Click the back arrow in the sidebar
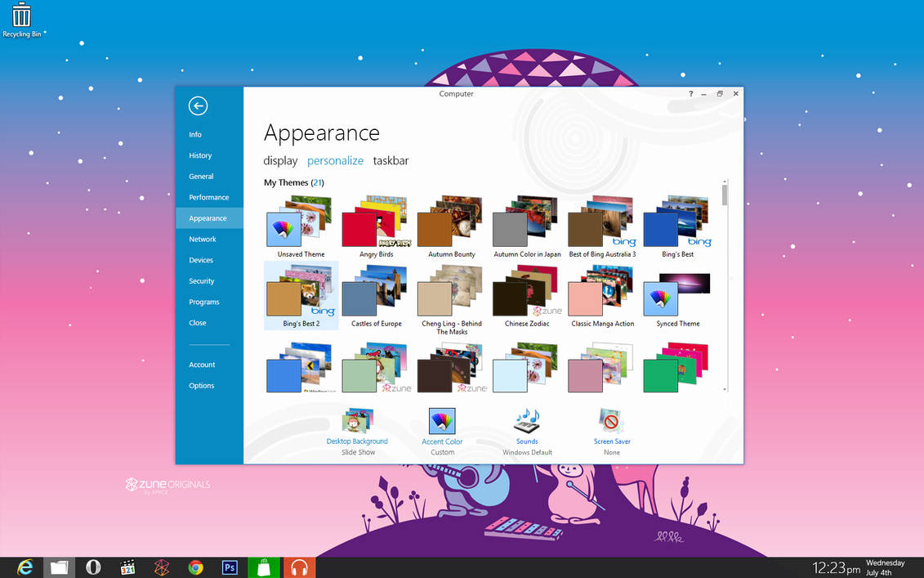The image size is (924, 578). [x=198, y=105]
